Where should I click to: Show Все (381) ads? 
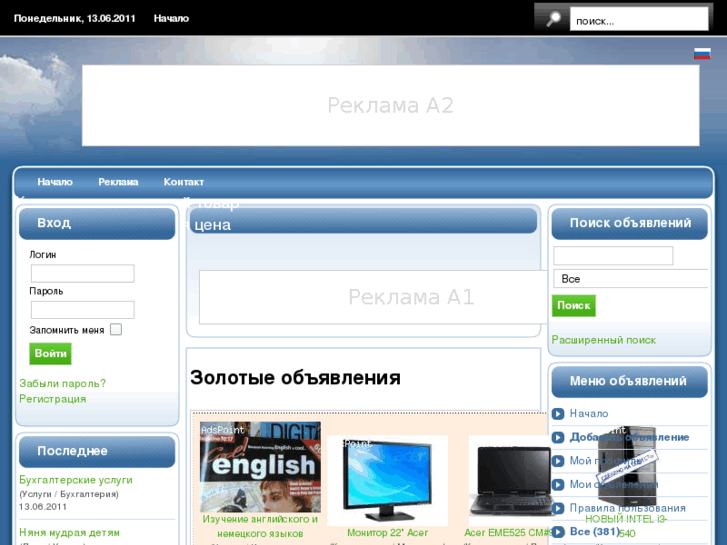click(595, 532)
